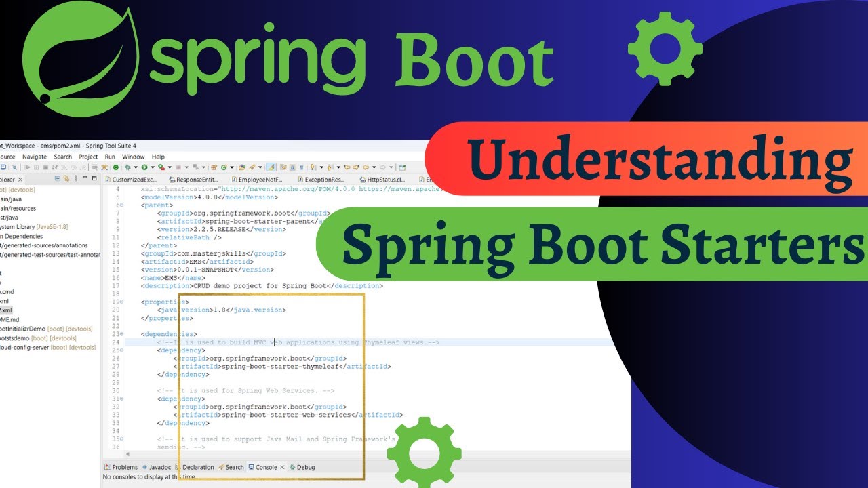Toggle Pin Editor icon in toolbar

[x=402, y=167]
